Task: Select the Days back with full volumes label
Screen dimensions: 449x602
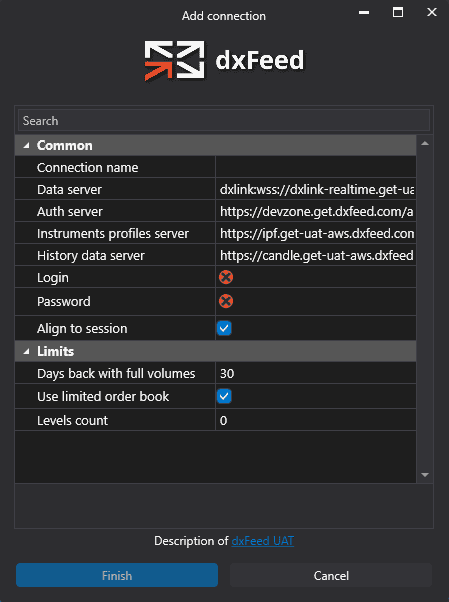Action: click(116, 373)
